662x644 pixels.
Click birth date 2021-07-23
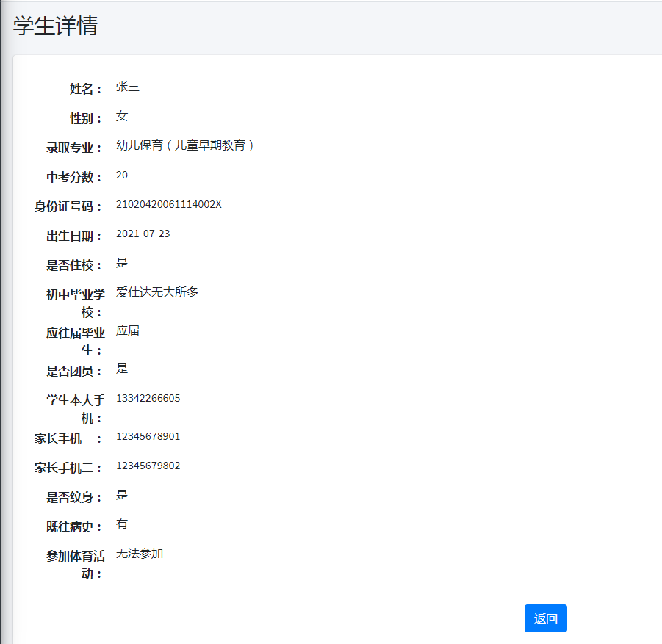[x=143, y=234]
